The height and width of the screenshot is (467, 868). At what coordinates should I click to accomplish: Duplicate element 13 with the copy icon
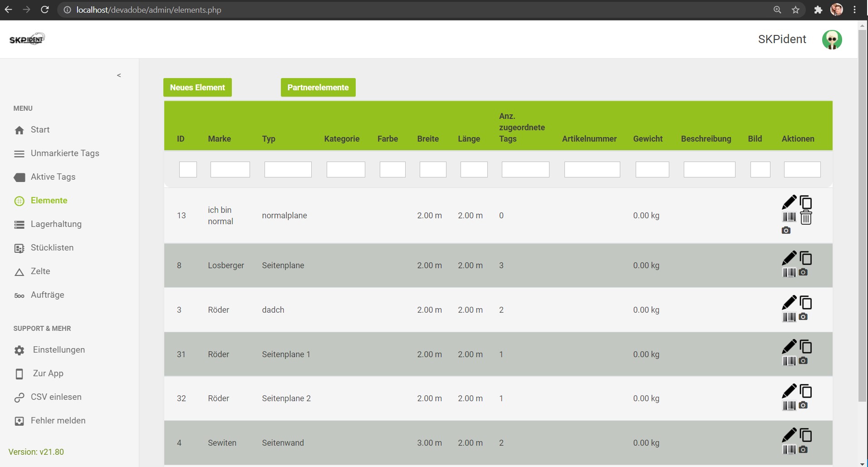(x=806, y=202)
